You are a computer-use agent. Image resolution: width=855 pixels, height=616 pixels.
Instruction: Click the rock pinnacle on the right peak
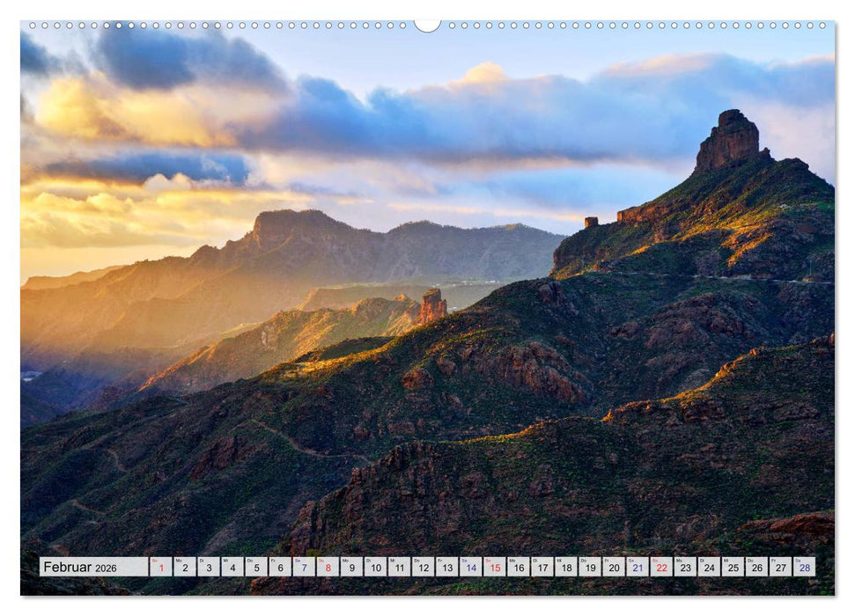pos(728,139)
